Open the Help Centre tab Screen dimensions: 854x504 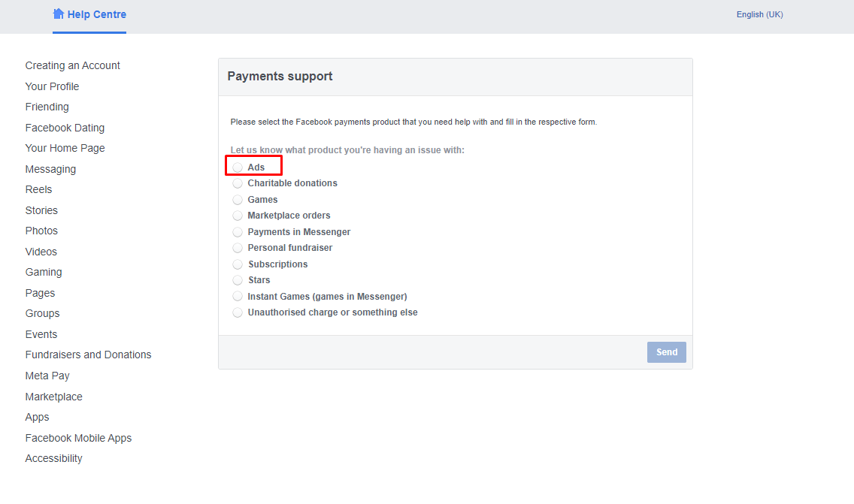(x=89, y=15)
